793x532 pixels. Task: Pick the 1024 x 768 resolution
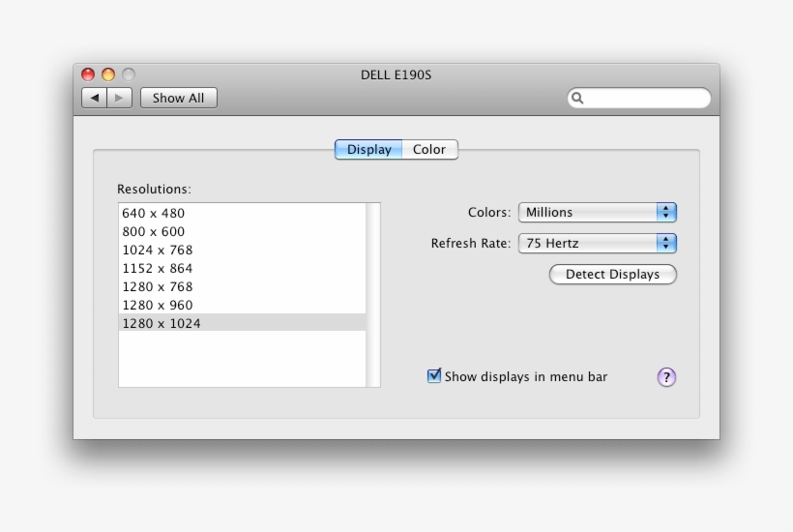coord(158,250)
